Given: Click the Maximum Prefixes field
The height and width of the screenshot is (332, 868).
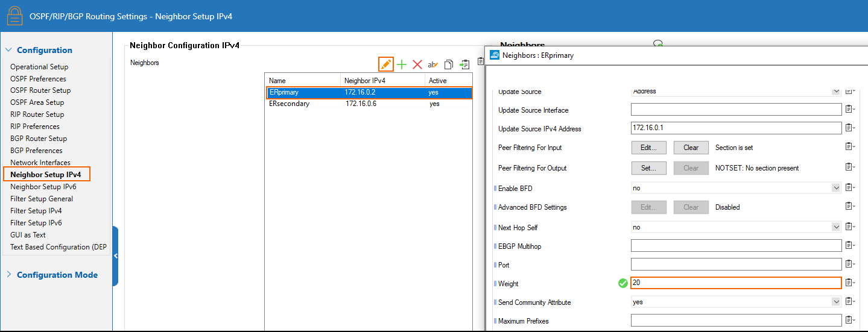Looking at the screenshot, I should [736, 321].
